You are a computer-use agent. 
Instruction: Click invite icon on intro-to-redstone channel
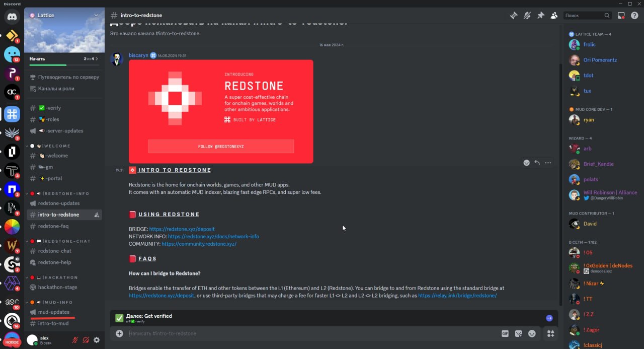coord(97,215)
